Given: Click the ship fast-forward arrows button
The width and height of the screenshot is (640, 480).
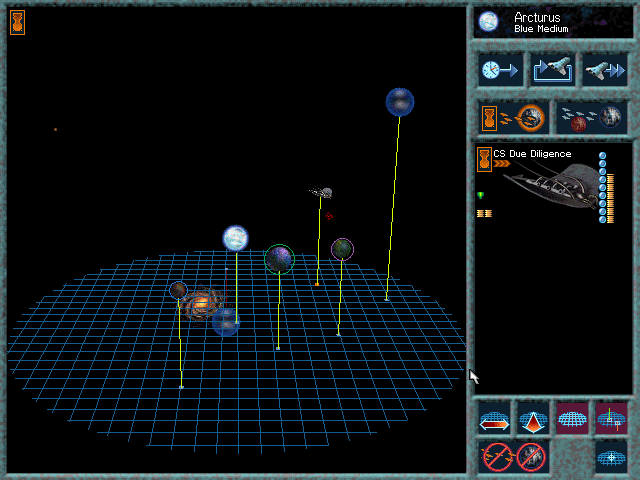Looking at the screenshot, I should (x=605, y=70).
